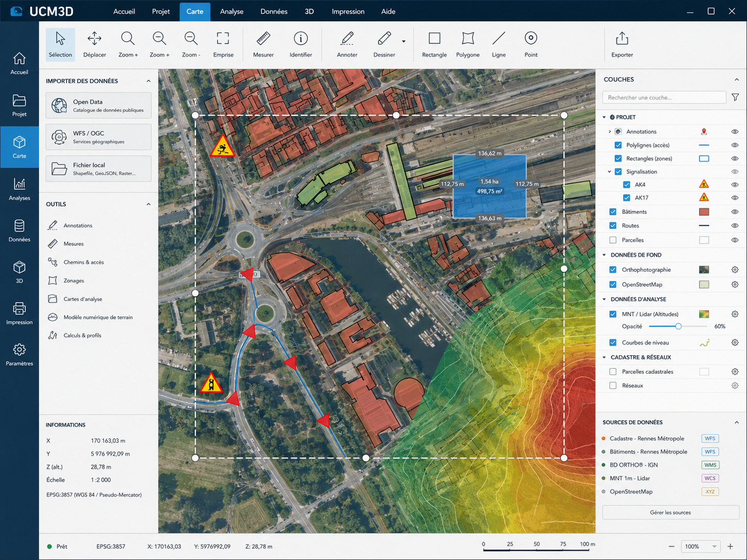Click the Bâtiments red color swatch

pos(704,212)
